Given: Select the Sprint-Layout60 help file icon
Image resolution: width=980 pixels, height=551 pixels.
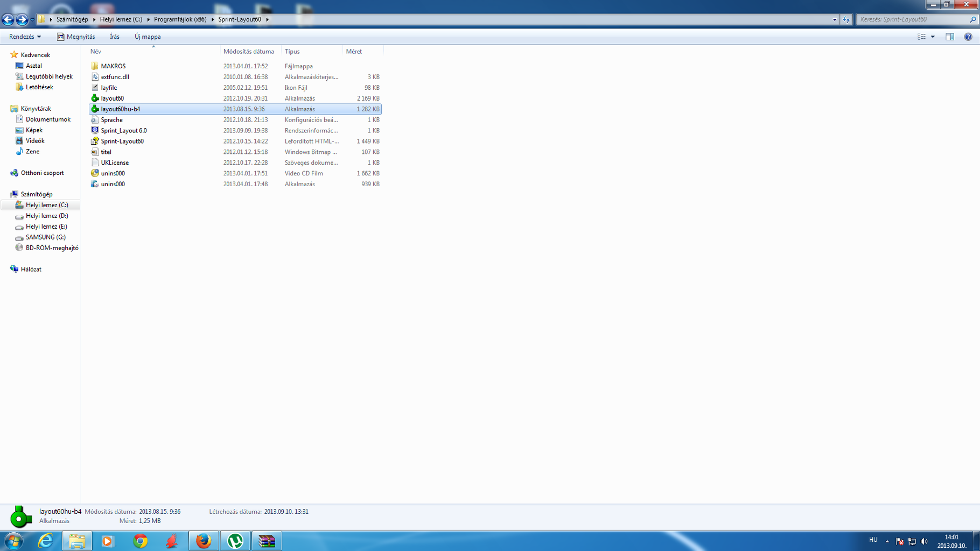Looking at the screenshot, I should pyautogui.click(x=95, y=142).
